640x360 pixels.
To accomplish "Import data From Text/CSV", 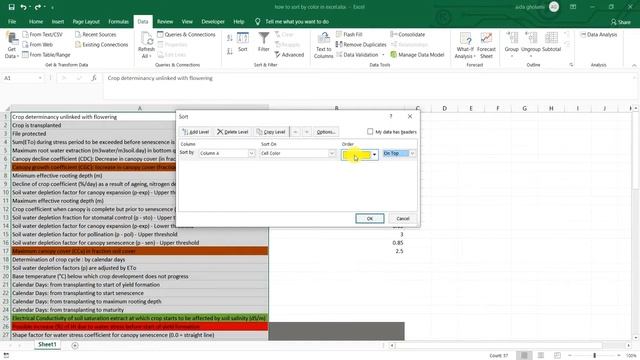I will point(42,35).
